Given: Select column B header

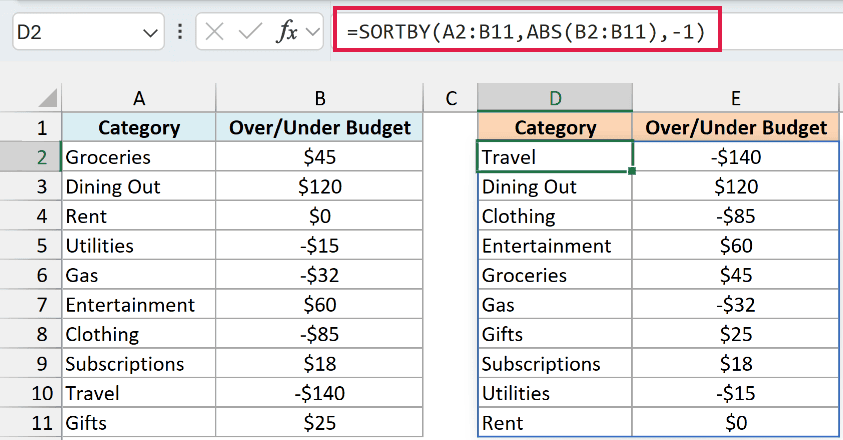Looking at the screenshot, I should coord(319,98).
